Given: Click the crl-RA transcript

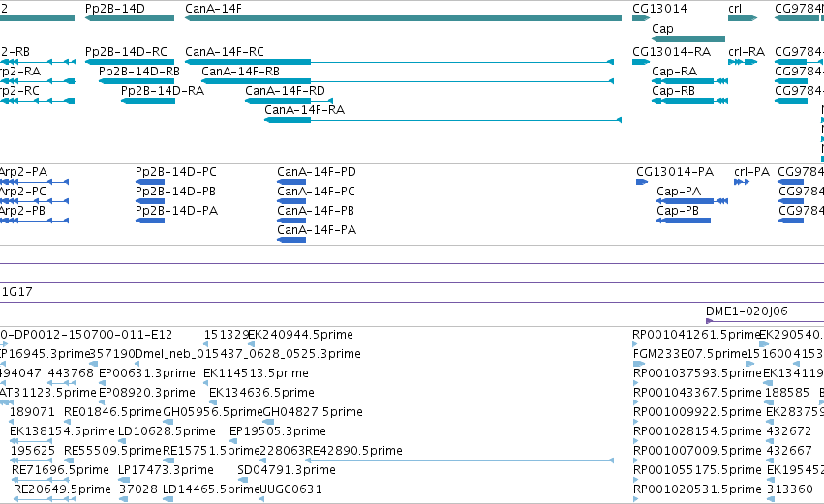Looking at the screenshot, I should pos(743,62).
